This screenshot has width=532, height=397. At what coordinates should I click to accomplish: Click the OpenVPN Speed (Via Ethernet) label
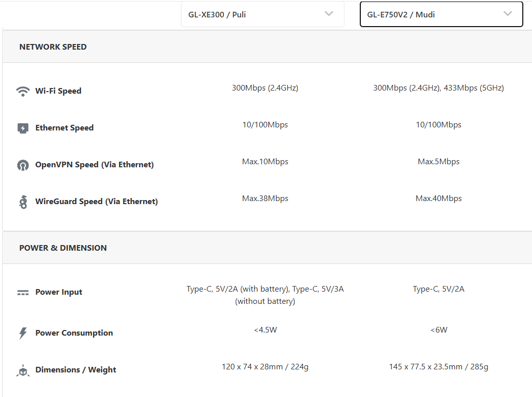(x=95, y=165)
